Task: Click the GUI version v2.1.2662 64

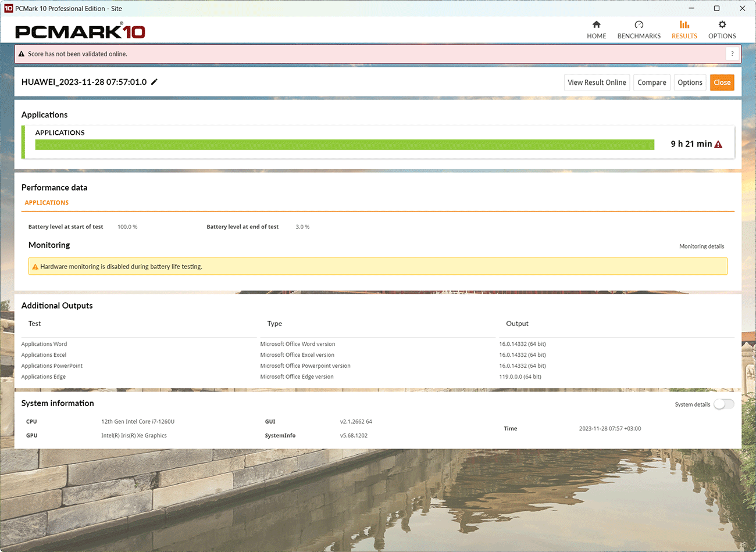Action: [x=356, y=422]
